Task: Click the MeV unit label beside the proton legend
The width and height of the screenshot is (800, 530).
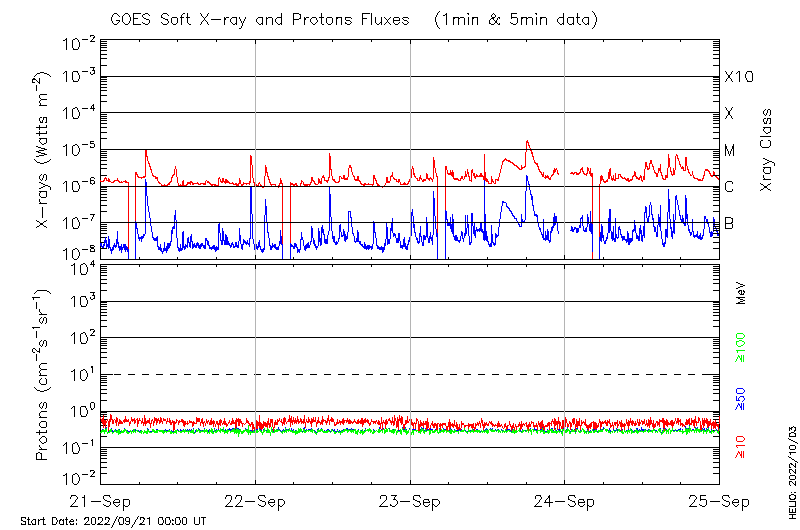Action: (741, 294)
